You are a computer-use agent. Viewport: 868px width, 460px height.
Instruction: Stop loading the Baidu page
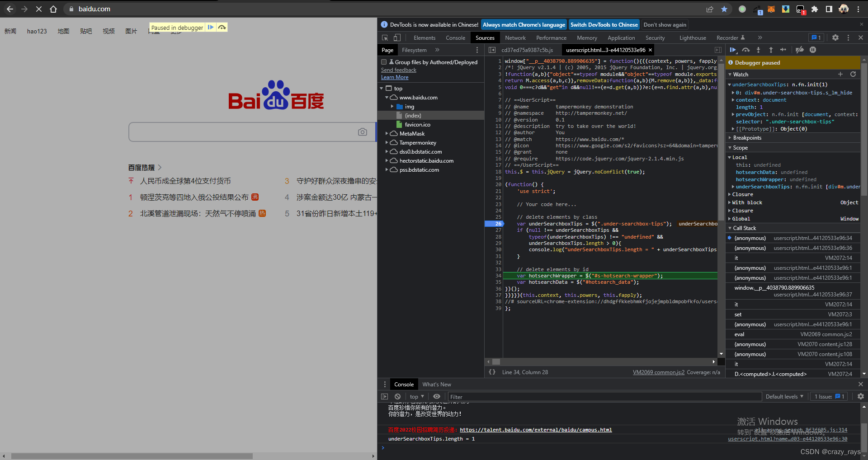tap(39, 9)
